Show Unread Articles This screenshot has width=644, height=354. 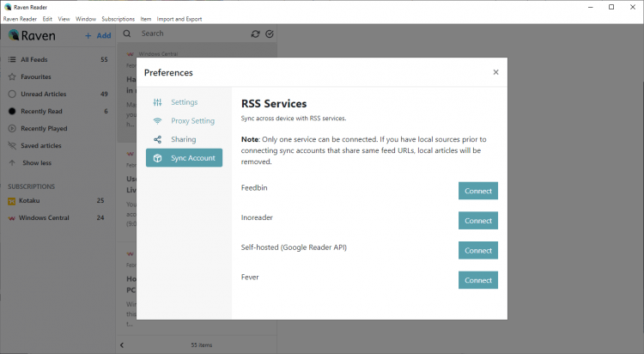(x=58, y=95)
